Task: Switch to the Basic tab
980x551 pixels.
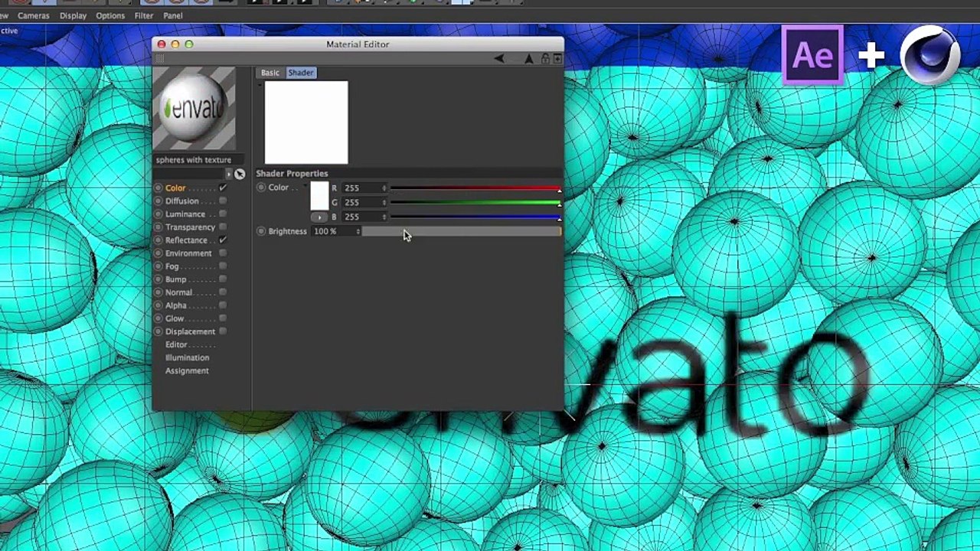Action: tap(270, 73)
